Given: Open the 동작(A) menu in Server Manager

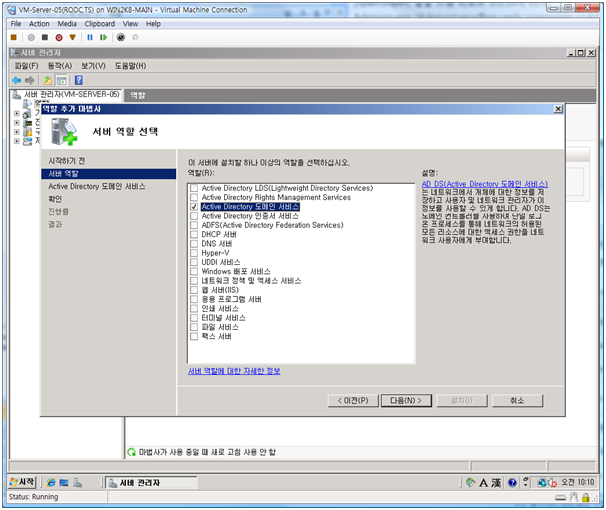Looking at the screenshot, I should coord(60,66).
